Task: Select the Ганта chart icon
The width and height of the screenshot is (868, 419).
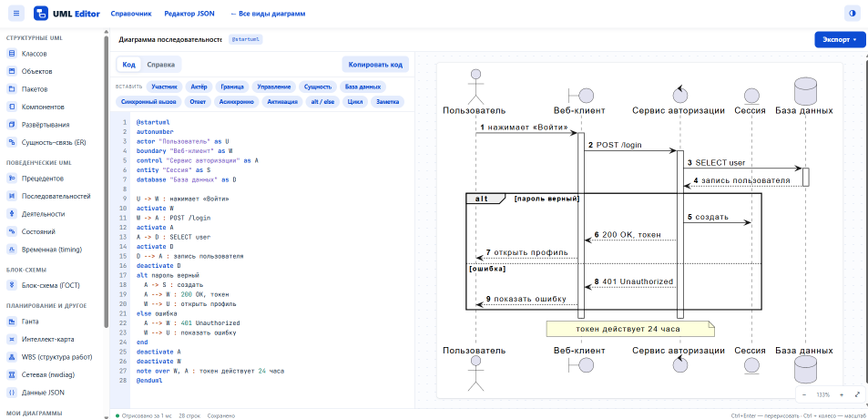Action: 12,321
